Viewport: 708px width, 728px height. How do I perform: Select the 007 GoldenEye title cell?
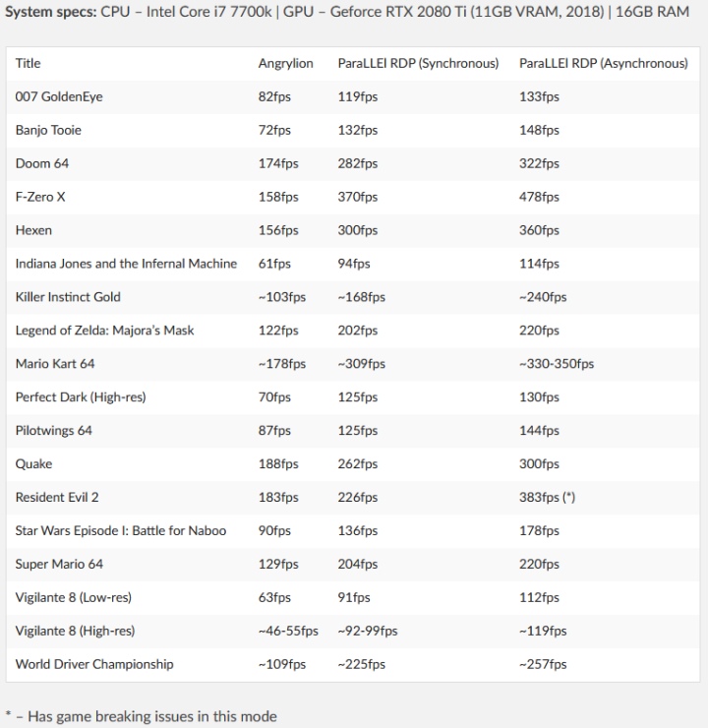[x=59, y=96]
